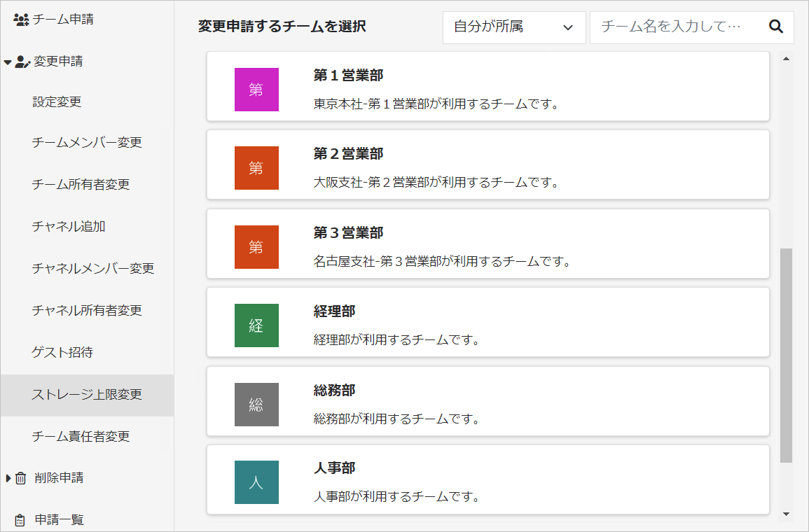Screen dimensions: 809x532
Task: Open the 自分が所属 filter dropdown
Action: click(x=514, y=27)
